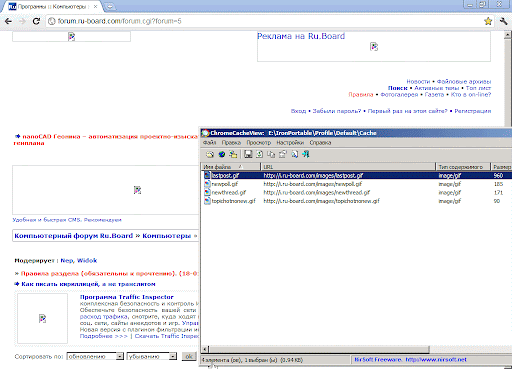Click Select Cache Folder toolbar icon
This screenshot has height=369, width=512.
click(210, 154)
